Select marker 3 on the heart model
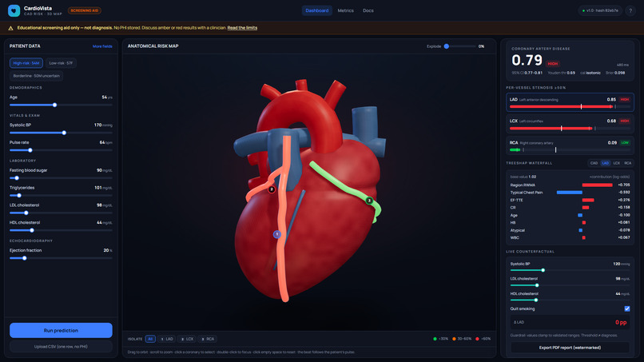 (x=369, y=201)
